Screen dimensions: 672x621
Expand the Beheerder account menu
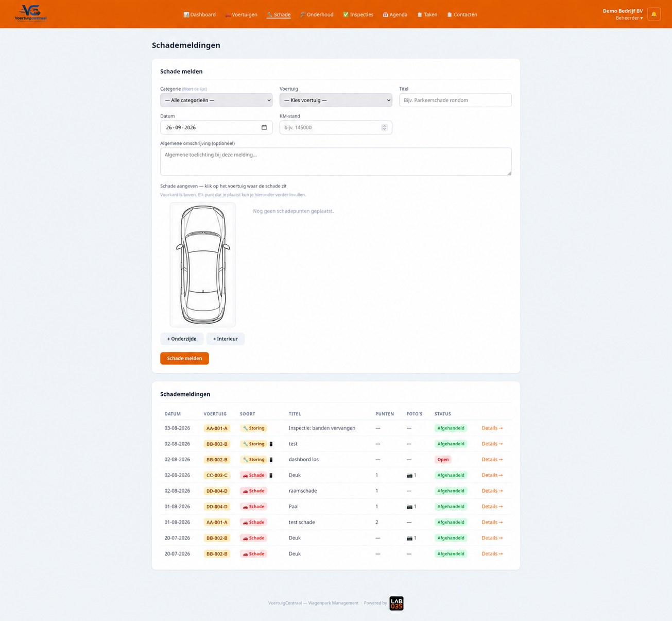tap(629, 18)
